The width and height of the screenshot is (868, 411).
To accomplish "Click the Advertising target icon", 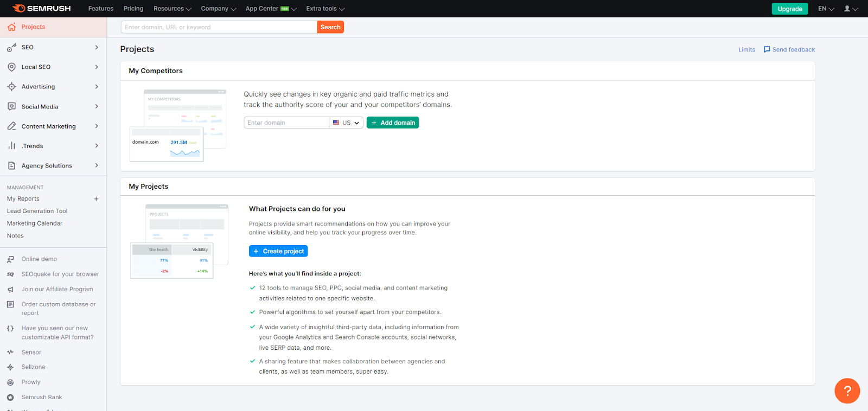I will (11, 87).
